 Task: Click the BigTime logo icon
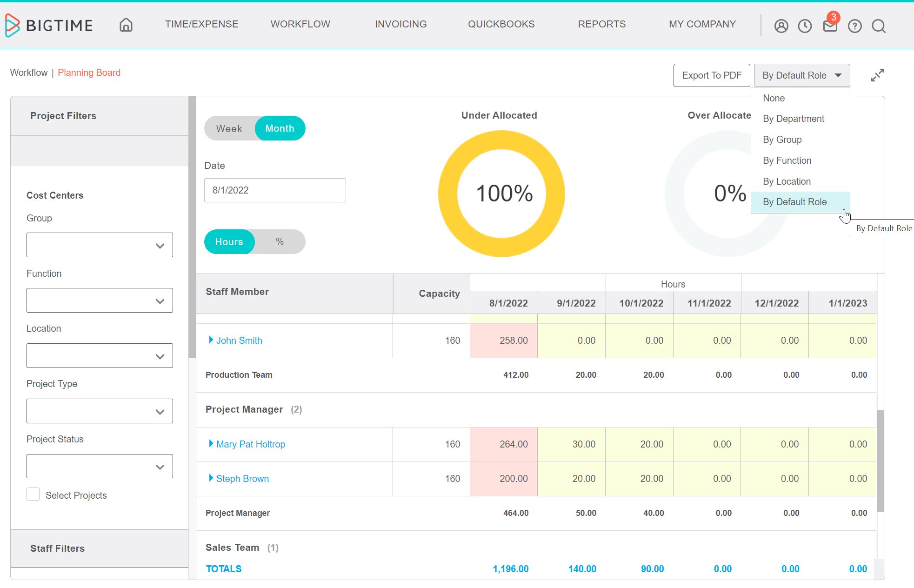tap(13, 25)
